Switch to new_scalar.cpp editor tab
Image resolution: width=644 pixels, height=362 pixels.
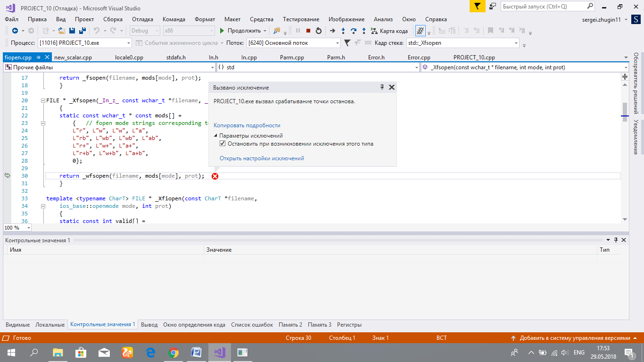(x=73, y=58)
